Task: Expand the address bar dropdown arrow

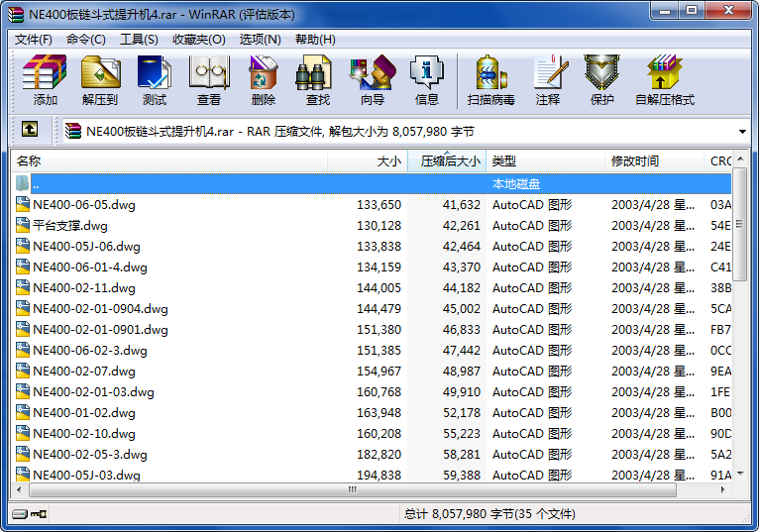Action: point(742,131)
